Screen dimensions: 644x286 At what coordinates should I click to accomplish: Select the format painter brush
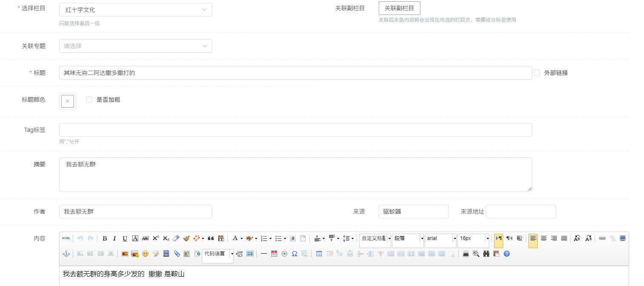pos(186,238)
